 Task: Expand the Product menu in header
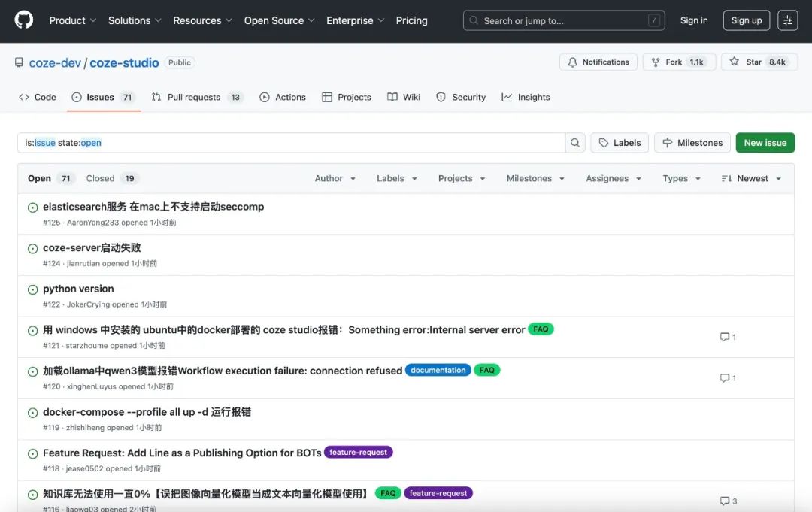click(72, 20)
